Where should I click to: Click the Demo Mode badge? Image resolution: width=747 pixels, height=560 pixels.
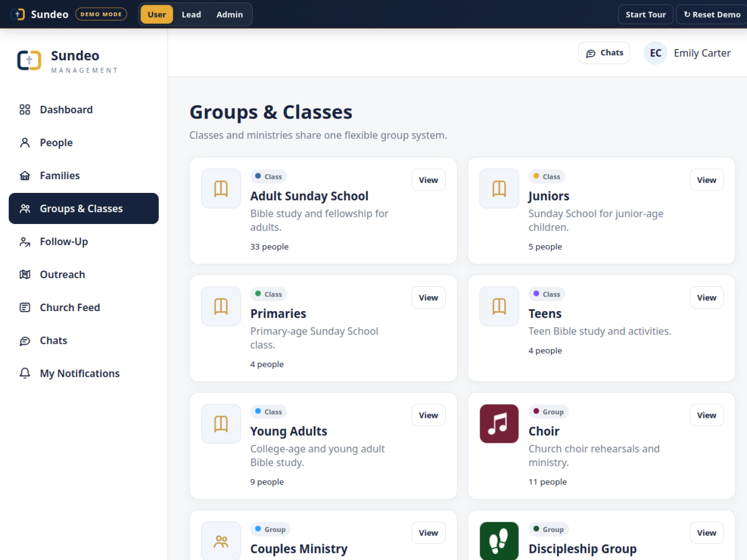coord(101,15)
